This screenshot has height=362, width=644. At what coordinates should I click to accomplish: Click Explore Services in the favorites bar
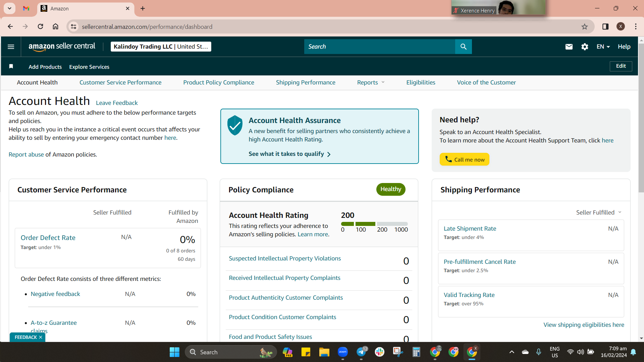point(89,67)
